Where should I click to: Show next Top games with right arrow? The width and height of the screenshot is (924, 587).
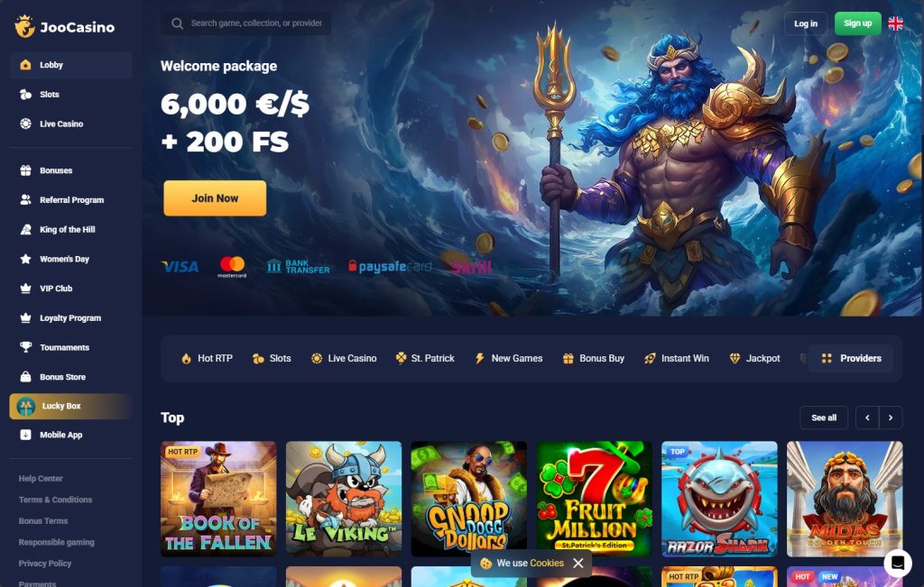point(891,417)
